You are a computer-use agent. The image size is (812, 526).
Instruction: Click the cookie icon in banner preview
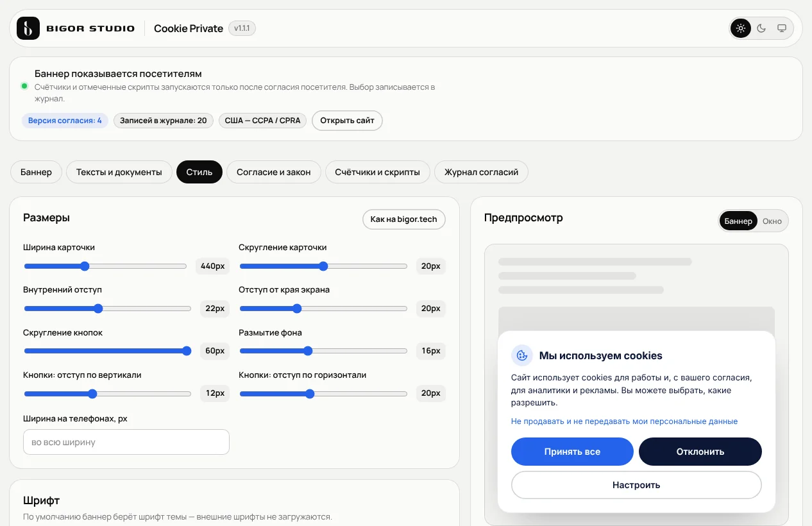(x=522, y=355)
